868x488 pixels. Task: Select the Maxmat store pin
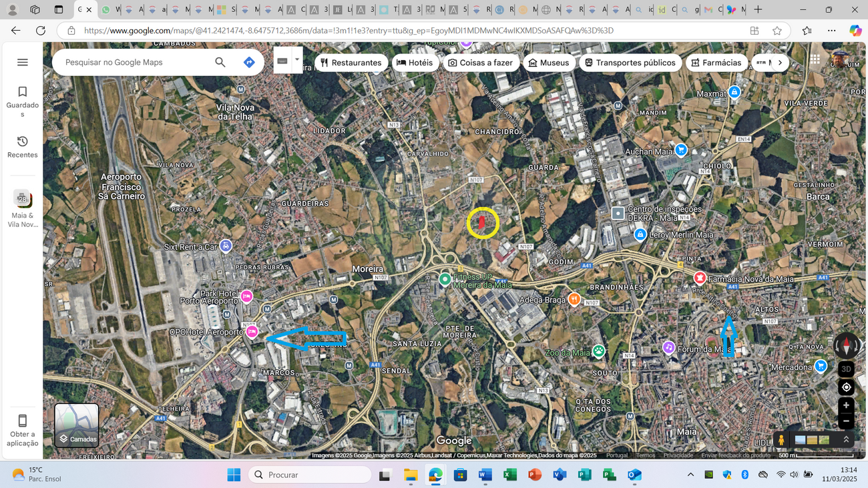click(x=734, y=93)
